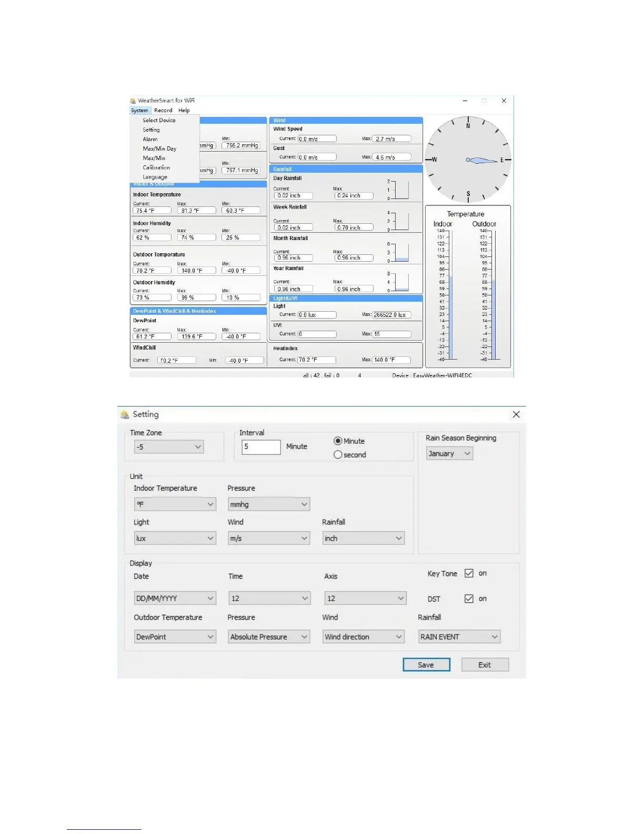Click the Week Rainfall max 0.70 inch

click(x=354, y=227)
